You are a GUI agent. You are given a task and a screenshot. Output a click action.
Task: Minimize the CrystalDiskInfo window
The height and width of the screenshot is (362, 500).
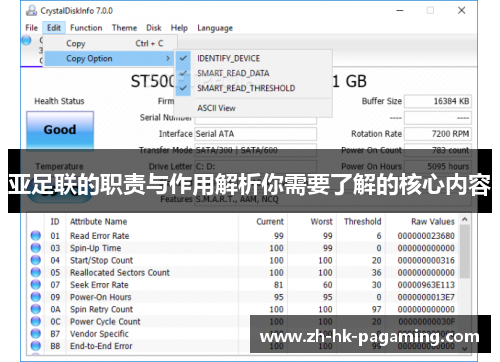400,11
